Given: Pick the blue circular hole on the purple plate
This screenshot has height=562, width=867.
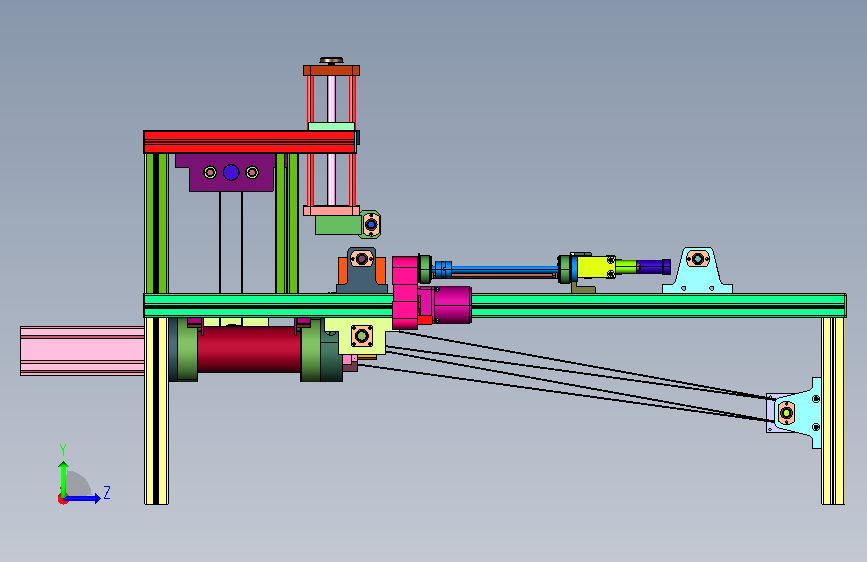Looking at the screenshot, I should click(x=231, y=173).
